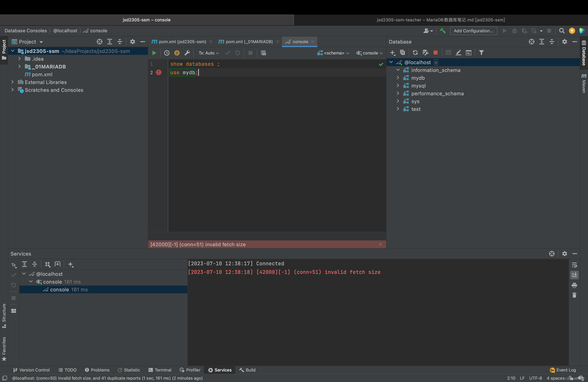Open query history with the clock icon
Image resolution: width=588 pixels, height=382 pixels.
point(167,53)
